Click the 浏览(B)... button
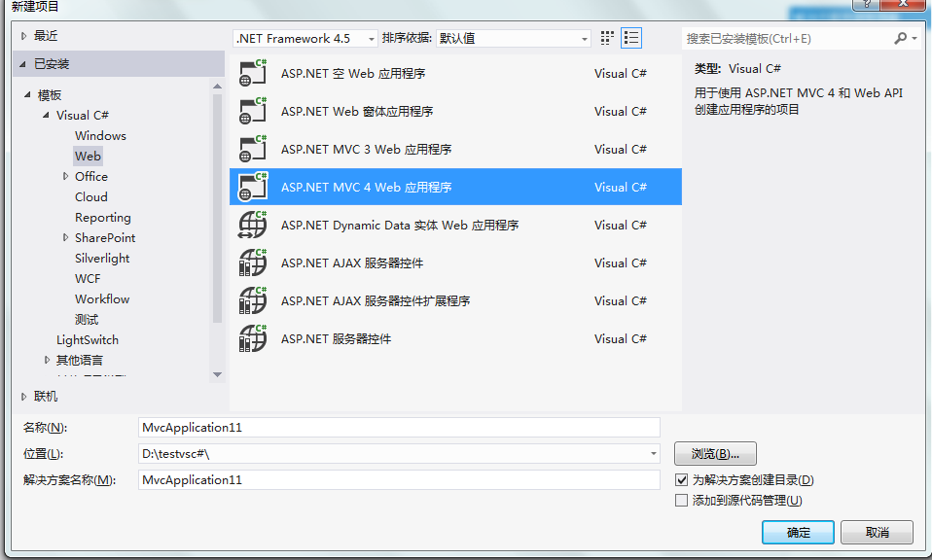The height and width of the screenshot is (560, 932). (715, 454)
